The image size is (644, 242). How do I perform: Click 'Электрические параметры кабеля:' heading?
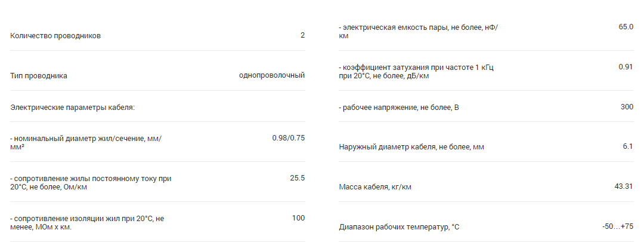[73, 108]
